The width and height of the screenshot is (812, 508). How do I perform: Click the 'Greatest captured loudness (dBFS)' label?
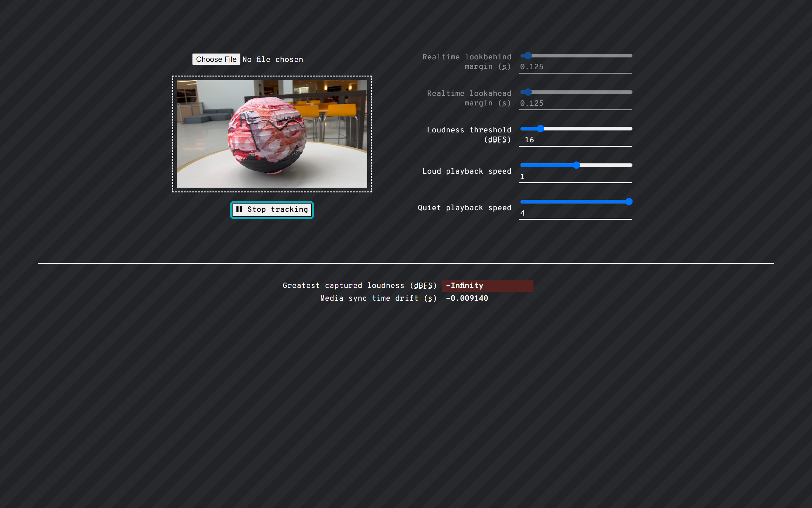pos(360,285)
